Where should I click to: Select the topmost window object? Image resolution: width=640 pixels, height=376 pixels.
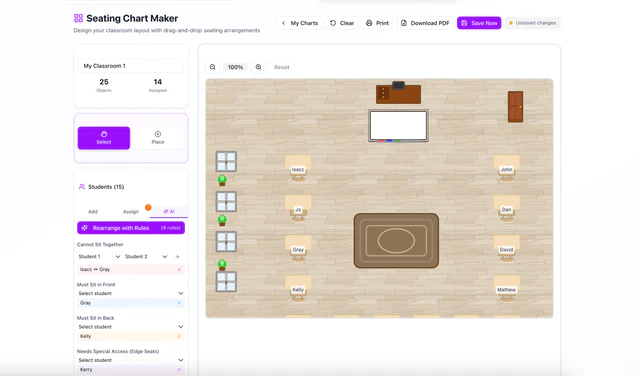tap(226, 161)
